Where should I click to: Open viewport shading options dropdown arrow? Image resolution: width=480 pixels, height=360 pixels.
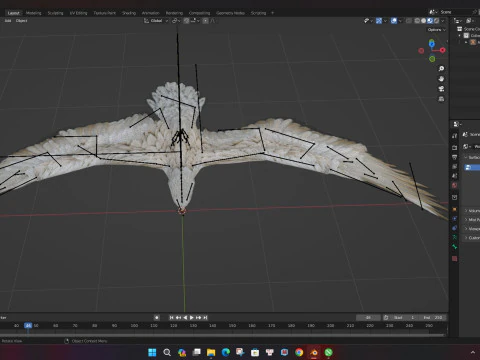coord(443,21)
